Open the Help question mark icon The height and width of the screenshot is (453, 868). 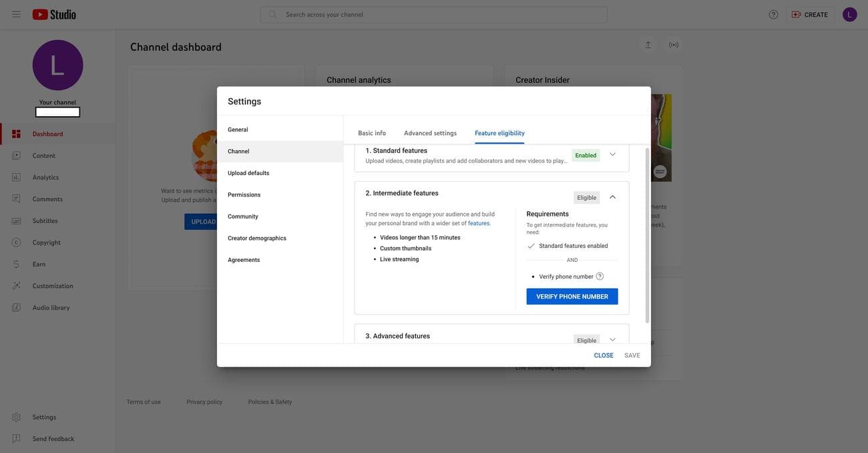(773, 14)
